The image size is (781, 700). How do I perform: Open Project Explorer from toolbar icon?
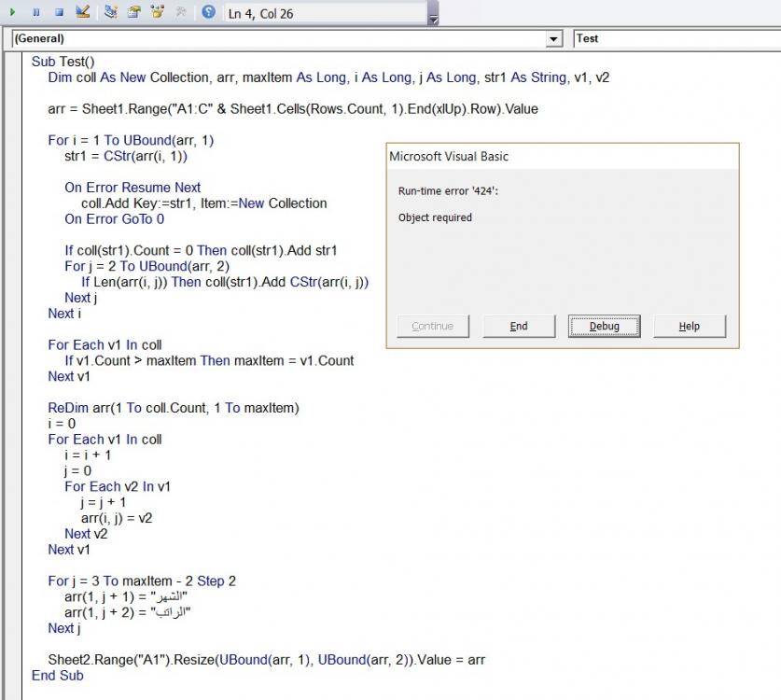(111, 11)
